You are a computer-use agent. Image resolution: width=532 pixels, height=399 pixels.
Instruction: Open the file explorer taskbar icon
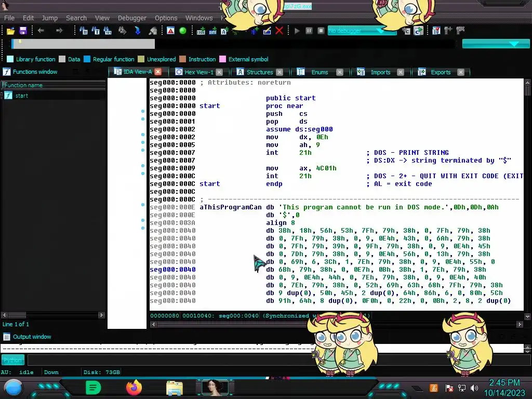175,388
